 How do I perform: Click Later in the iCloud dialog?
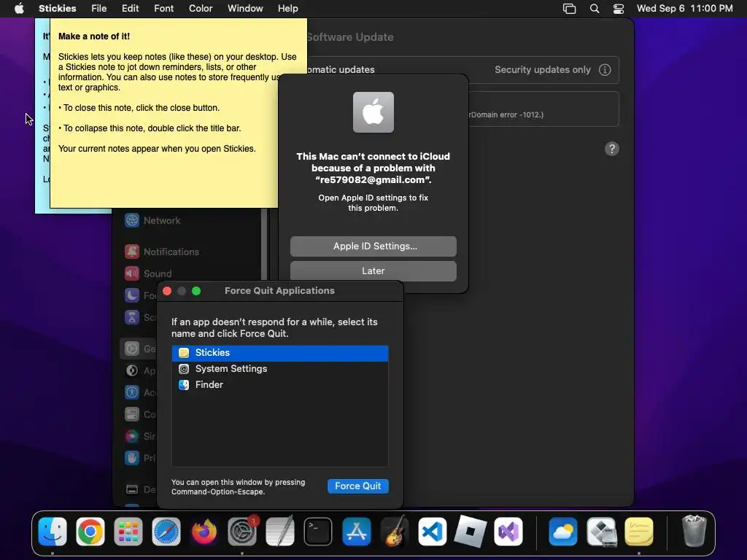tap(373, 271)
